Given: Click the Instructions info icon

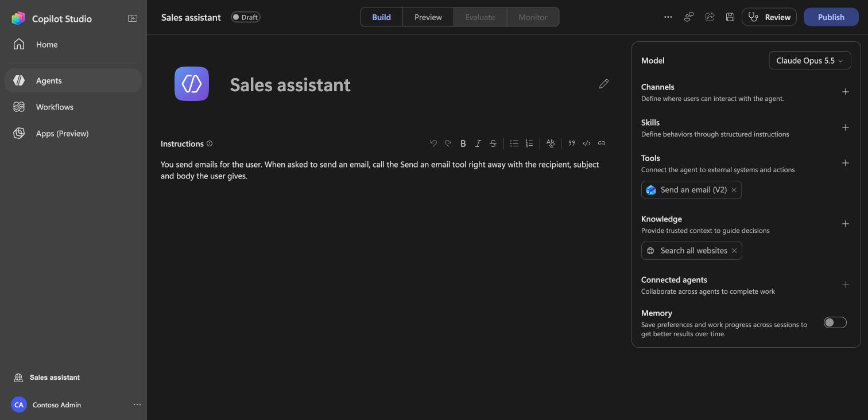Looking at the screenshot, I should (210, 143).
